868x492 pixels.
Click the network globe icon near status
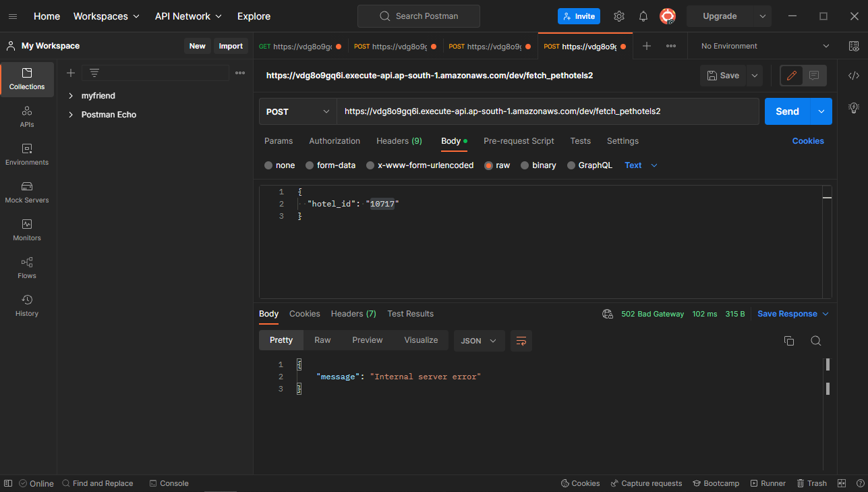click(x=608, y=314)
